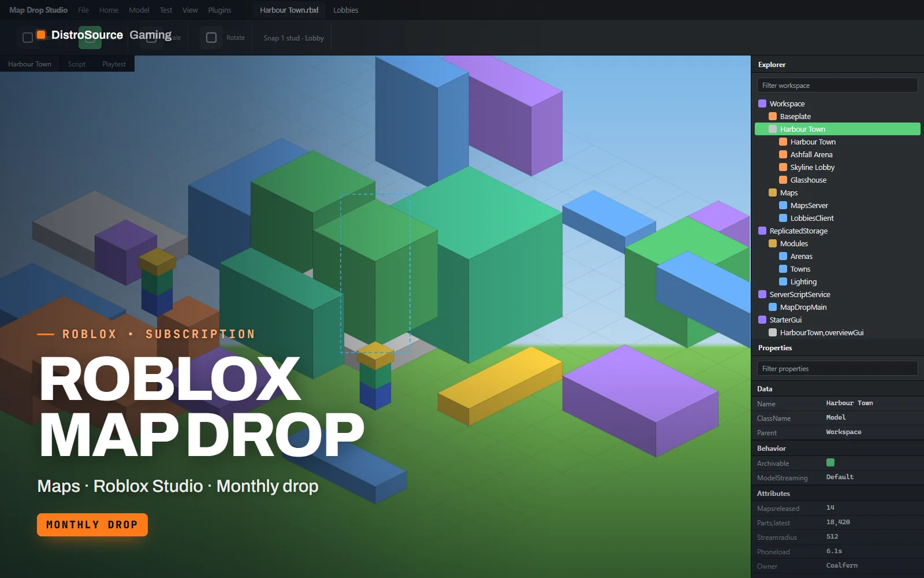This screenshot has width=924, height=578.
Task: Collapse the Attributes properties section
Action: coord(837,494)
